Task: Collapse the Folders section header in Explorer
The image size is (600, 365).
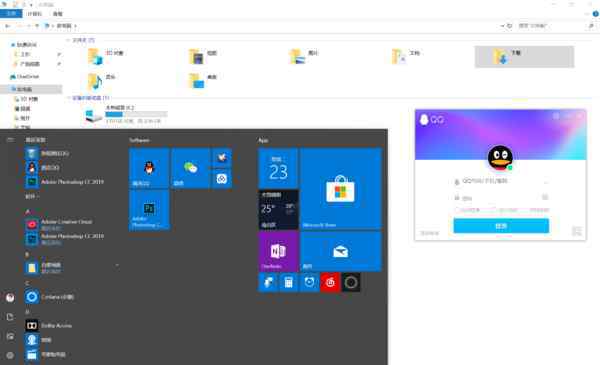Action: 68,40
